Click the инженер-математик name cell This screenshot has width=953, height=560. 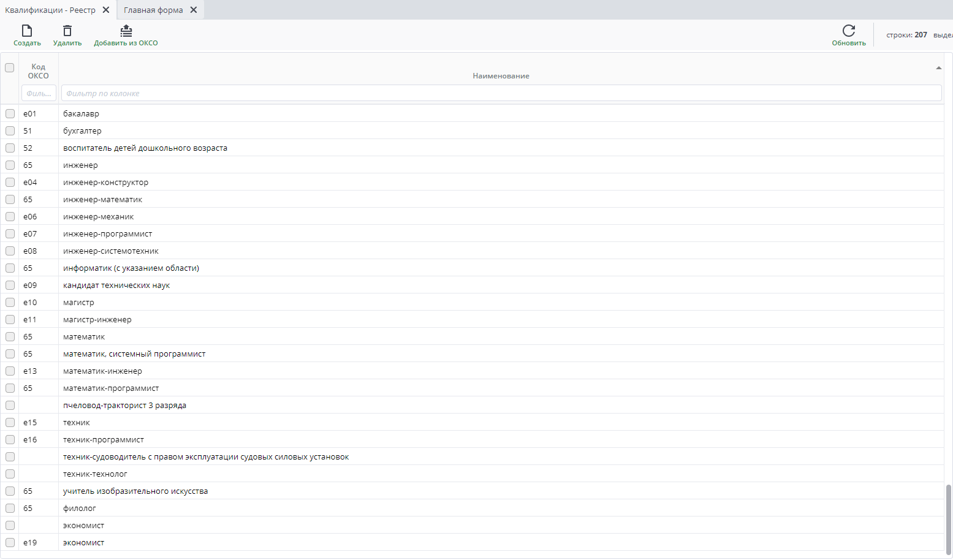pyautogui.click(x=501, y=199)
